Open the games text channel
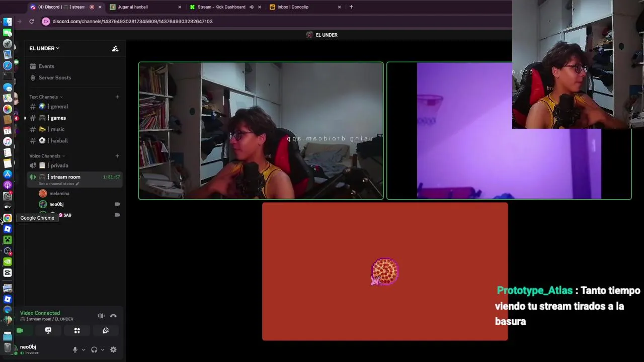 (x=74, y=118)
